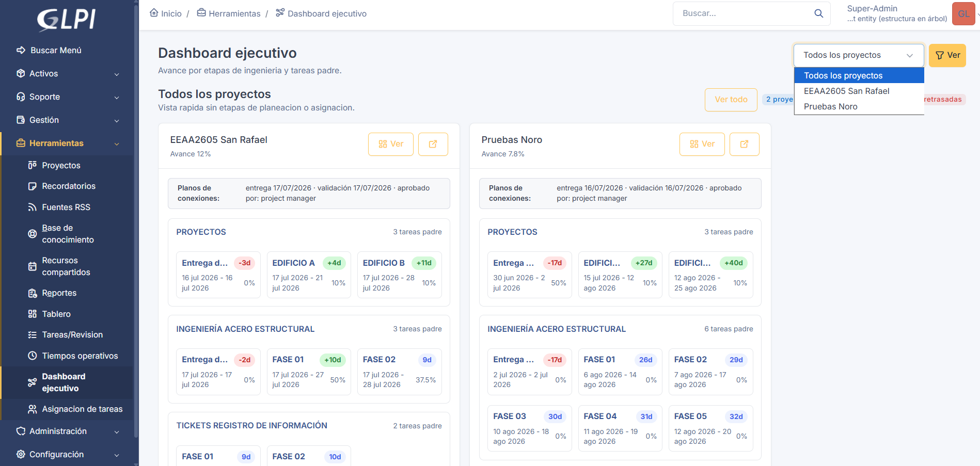This screenshot has height=466, width=980.
Task: Click the Soporte headset icon
Action: coord(21,97)
